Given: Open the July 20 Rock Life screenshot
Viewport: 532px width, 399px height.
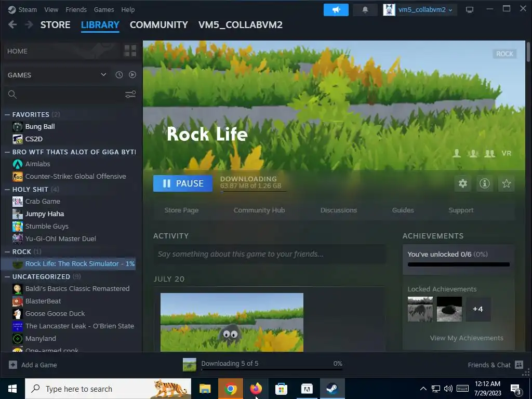Looking at the screenshot, I should point(232,322).
